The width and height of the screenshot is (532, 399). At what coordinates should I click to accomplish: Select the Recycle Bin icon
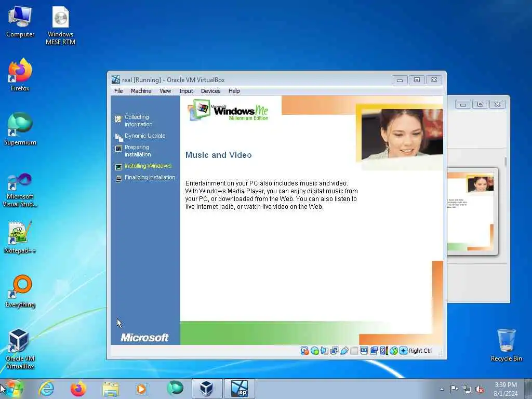pos(506,345)
